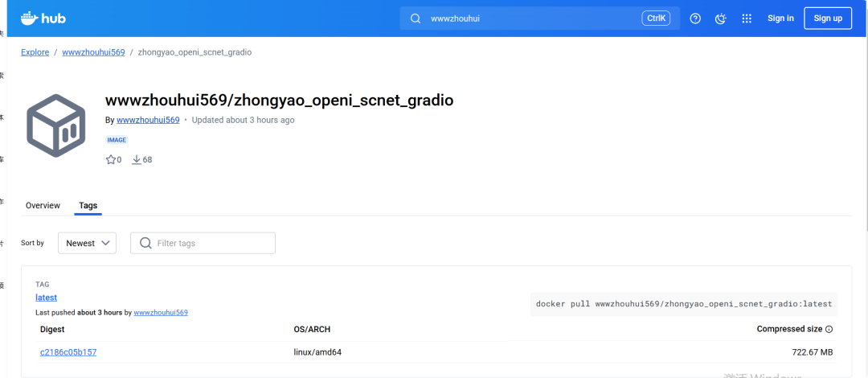Click the IMAGE badge label
This screenshot has height=378, width=868.
(117, 140)
